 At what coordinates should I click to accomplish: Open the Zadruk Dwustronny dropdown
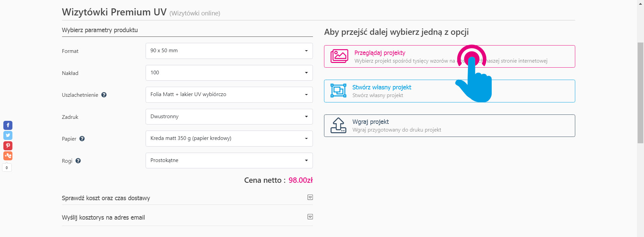click(229, 116)
